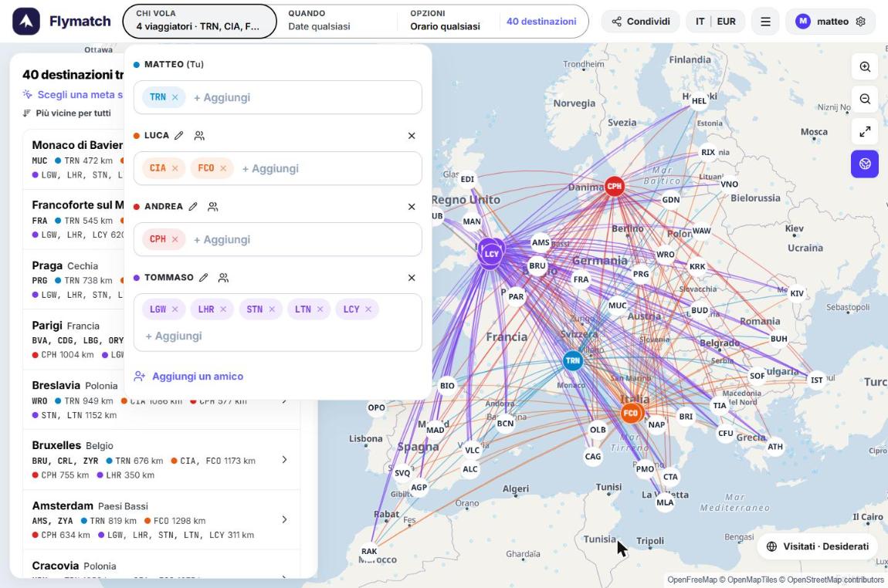The width and height of the screenshot is (888, 588).
Task: Remove TRN airport from Matteo
Action: (175, 97)
